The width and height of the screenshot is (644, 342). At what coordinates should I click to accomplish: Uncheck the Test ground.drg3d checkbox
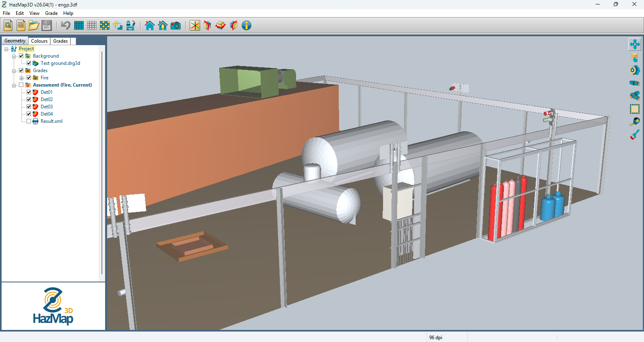coord(29,63)
